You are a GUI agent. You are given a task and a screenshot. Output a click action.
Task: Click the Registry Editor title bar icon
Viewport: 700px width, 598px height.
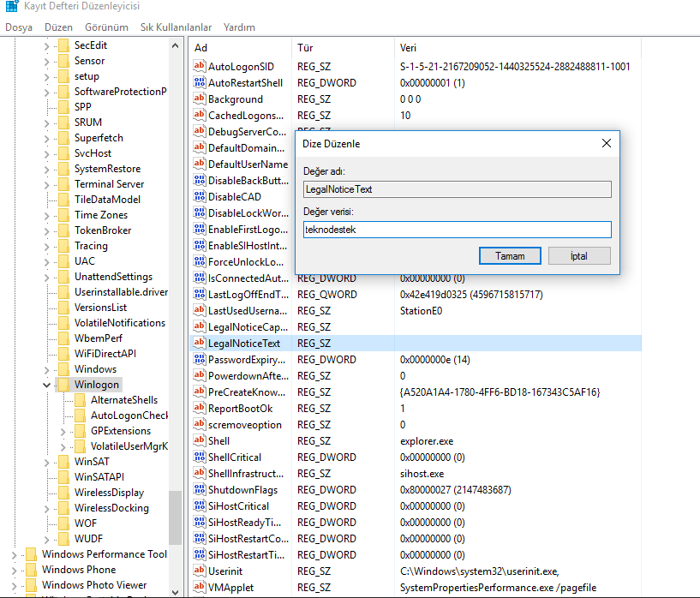point(10,7)
